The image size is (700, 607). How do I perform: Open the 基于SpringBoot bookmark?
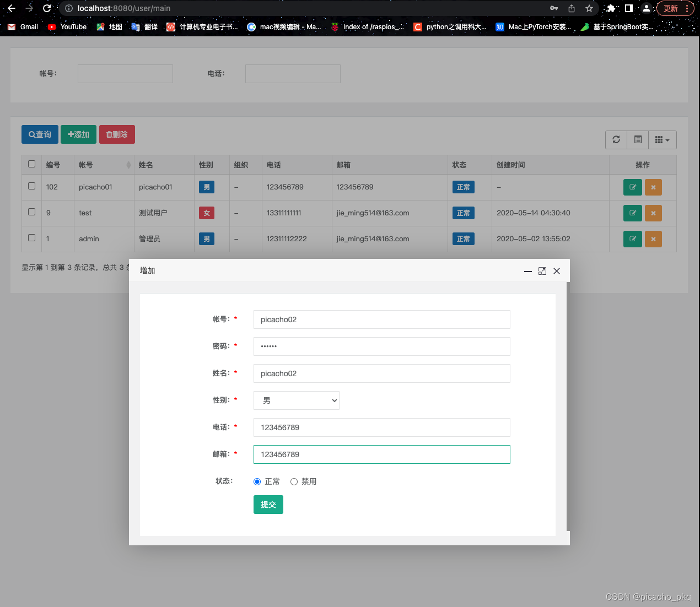tap(617, 27)
